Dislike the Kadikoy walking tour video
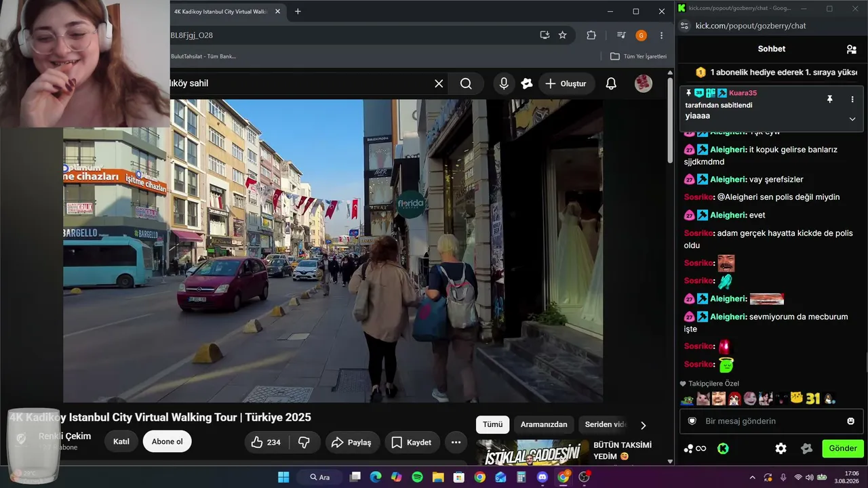868x488 pixels. pyautogui.click(x=304, y=442)
